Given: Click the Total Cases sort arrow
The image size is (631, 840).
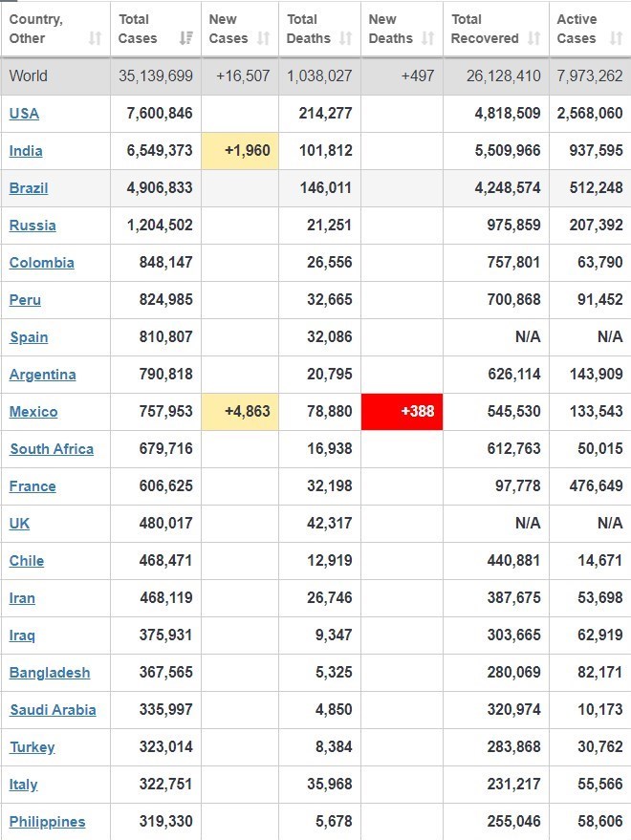Looking at the screenshot, I should (185, 38).
